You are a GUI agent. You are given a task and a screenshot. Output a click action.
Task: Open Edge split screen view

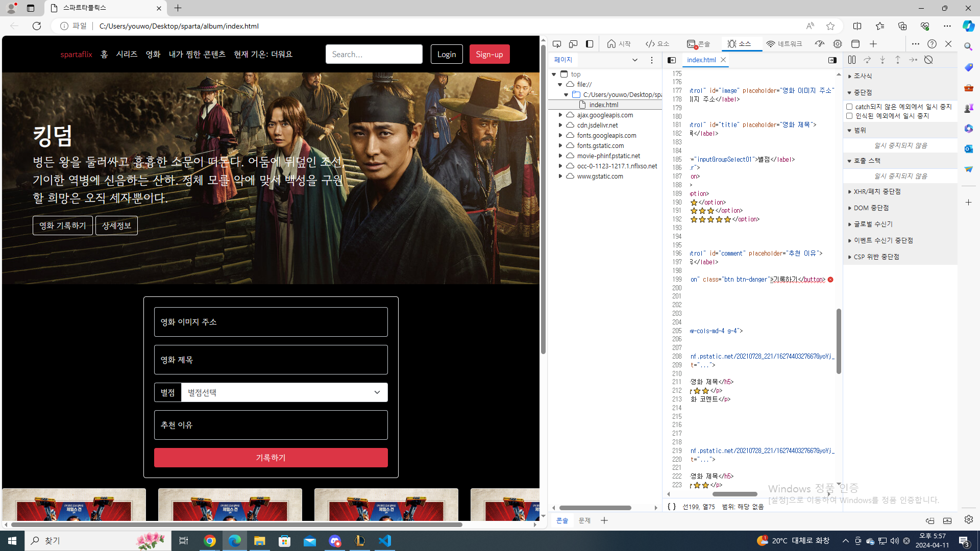pos(857,26)
